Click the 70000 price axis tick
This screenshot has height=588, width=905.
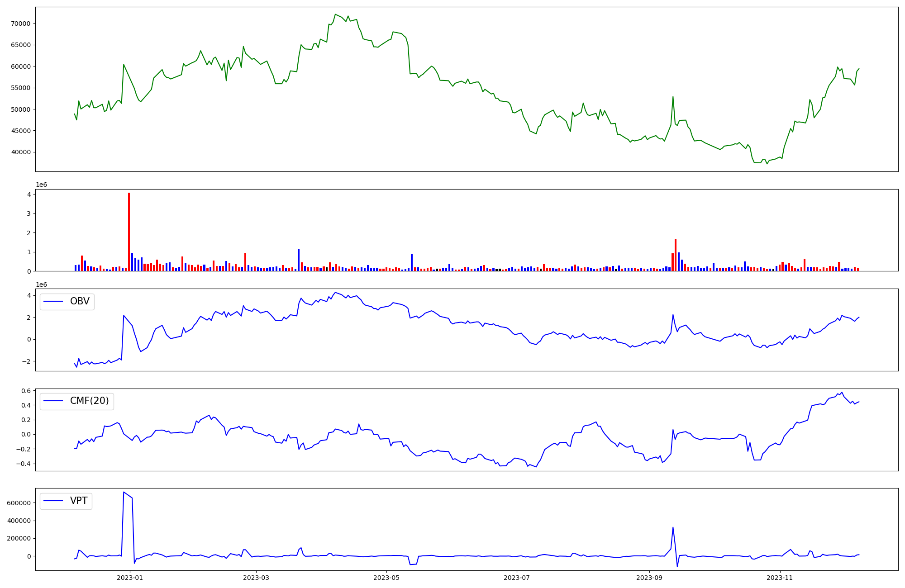(x=20, y=24)
